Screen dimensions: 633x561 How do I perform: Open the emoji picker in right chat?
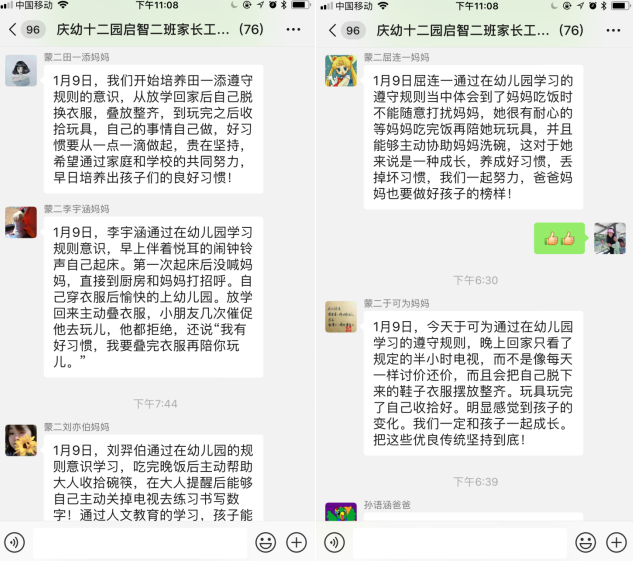[x=585, y=542]
